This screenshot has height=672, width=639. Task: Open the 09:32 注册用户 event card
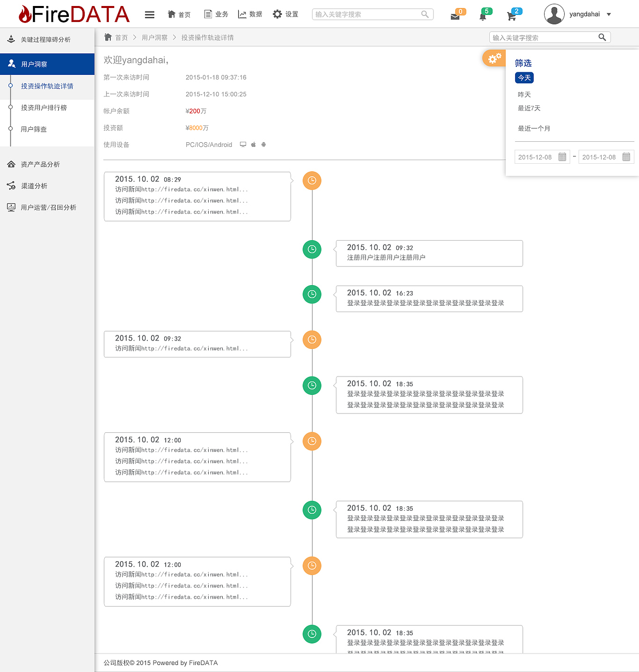coord(429,253)
